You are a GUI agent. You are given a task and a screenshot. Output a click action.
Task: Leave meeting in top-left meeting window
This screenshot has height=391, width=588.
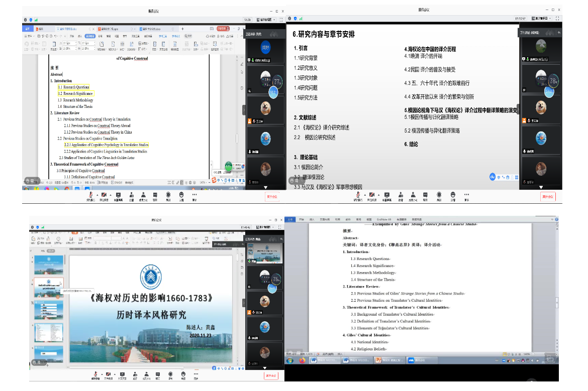coord(272,197)
